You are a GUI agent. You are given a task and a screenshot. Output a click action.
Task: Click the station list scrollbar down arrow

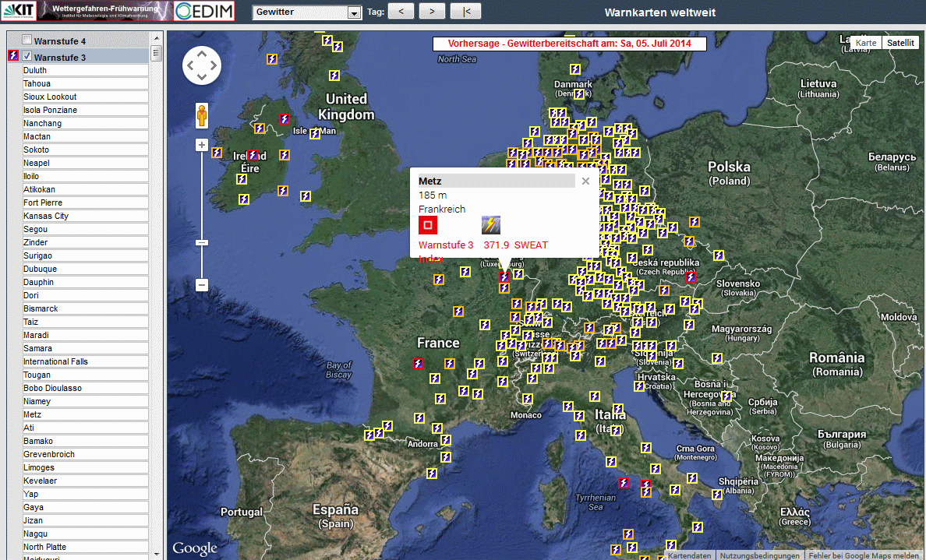[x=157, y=554]
